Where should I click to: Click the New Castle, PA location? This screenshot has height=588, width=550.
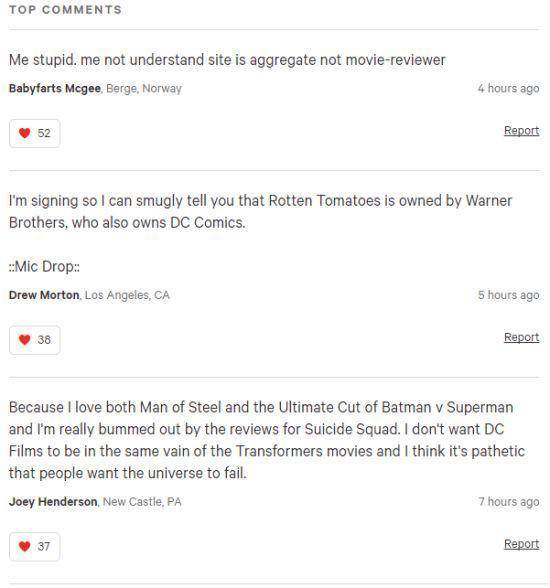click(x=142, y=502)
